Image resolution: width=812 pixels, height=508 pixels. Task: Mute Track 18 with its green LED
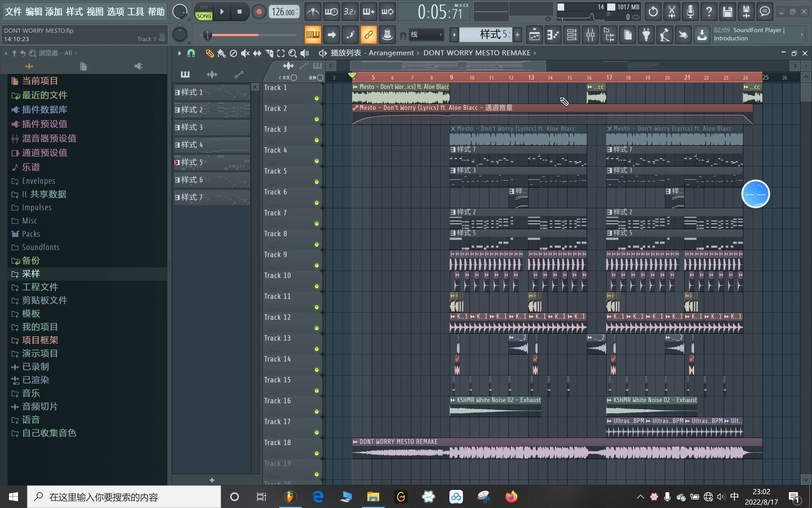point(316,453)
